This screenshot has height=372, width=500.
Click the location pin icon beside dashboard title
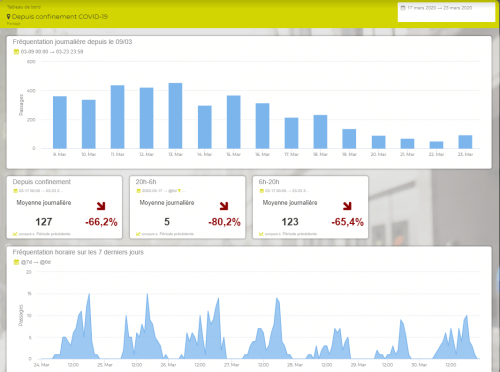[9, 16]
